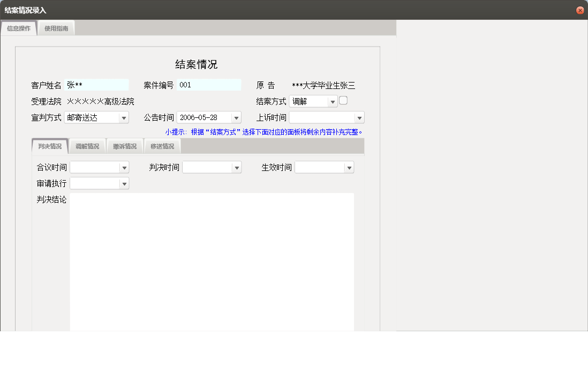The height and width of the screenshot is (380, 588).
Task: Open the 判决时间 date dropdown
Action: [x=237, y=168]
